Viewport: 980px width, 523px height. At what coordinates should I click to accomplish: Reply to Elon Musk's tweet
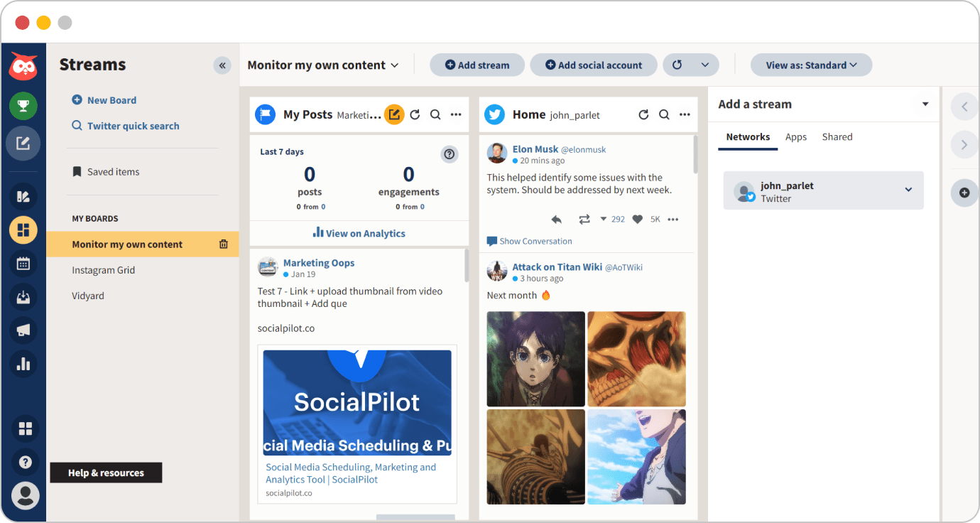click(x=557, y=220)
